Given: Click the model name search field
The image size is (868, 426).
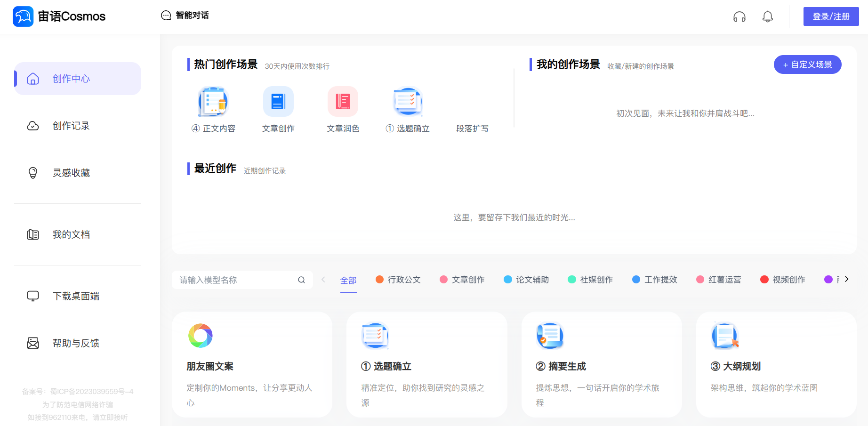Looking at the screenshot, I should pyautogui.click(x=235, y=280).
